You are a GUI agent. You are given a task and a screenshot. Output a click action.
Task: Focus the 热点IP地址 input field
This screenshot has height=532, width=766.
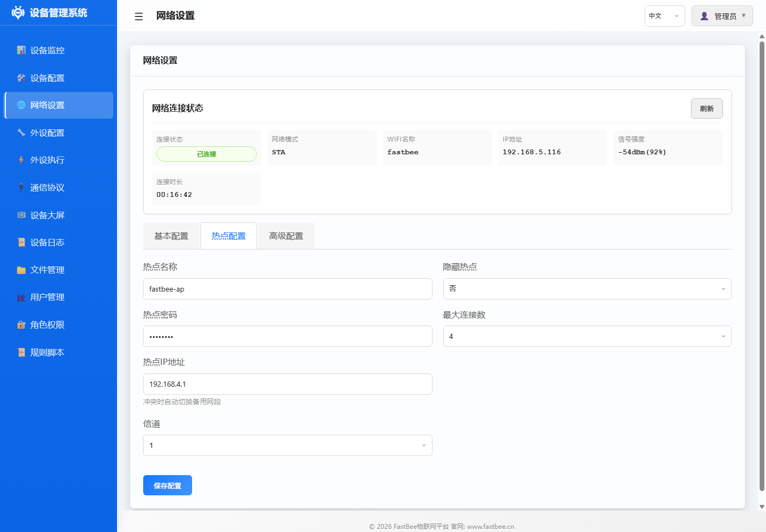tap(287, 384)
